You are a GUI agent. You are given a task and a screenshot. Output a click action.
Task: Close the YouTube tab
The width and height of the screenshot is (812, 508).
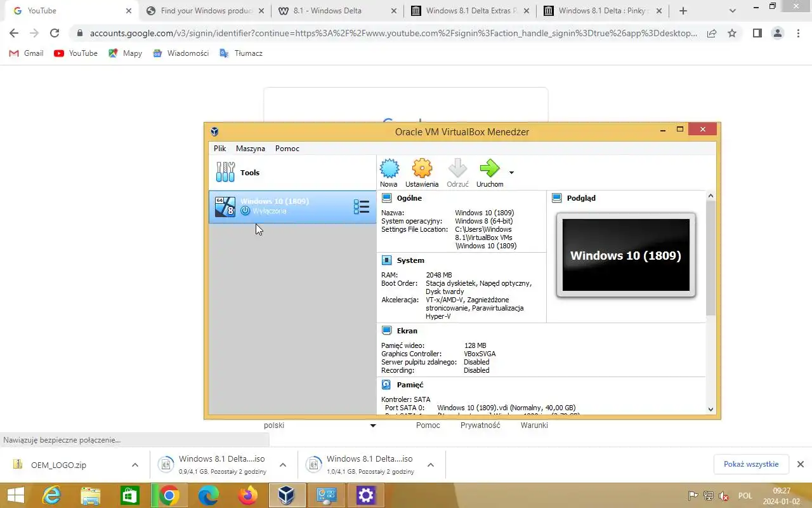click(129, 11)
